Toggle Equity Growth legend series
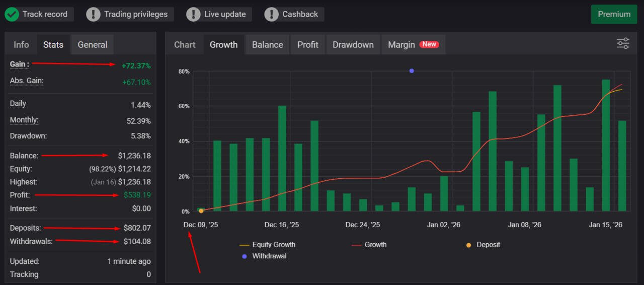This screenshot has height=285, width=644. (273, 245)
